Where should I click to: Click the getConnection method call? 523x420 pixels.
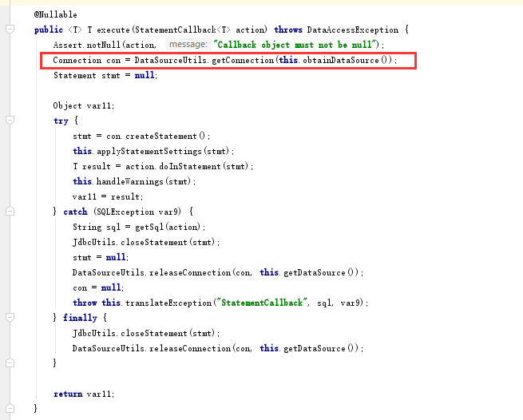pos(243,60)
